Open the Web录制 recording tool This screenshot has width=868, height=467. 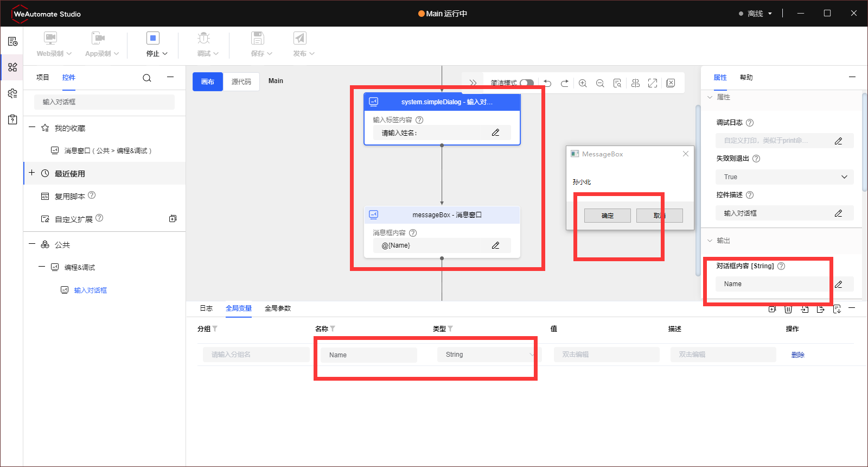click(x=54, y=45)
